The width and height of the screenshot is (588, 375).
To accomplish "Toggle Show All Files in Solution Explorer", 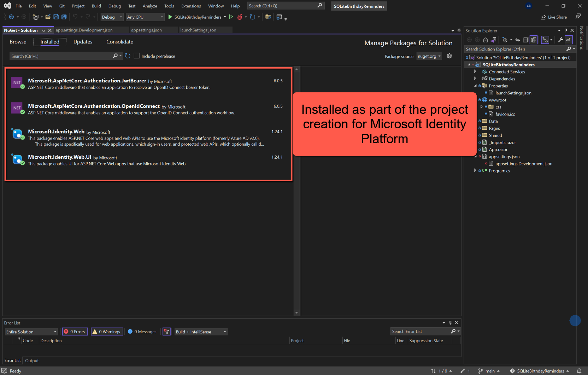I will coord(534,40).
